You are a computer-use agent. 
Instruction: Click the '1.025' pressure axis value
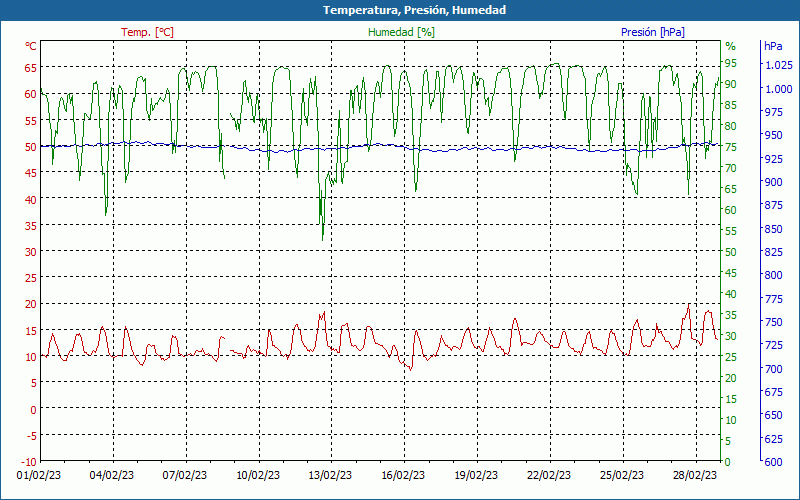coord(779,65)
